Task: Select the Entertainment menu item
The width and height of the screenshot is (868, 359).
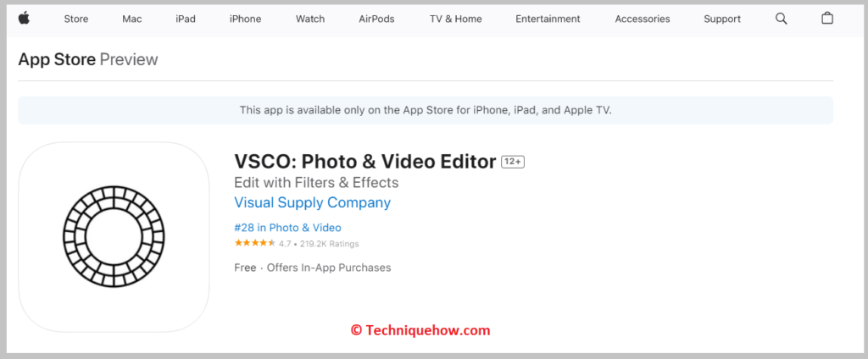Action: click(548, 19)
